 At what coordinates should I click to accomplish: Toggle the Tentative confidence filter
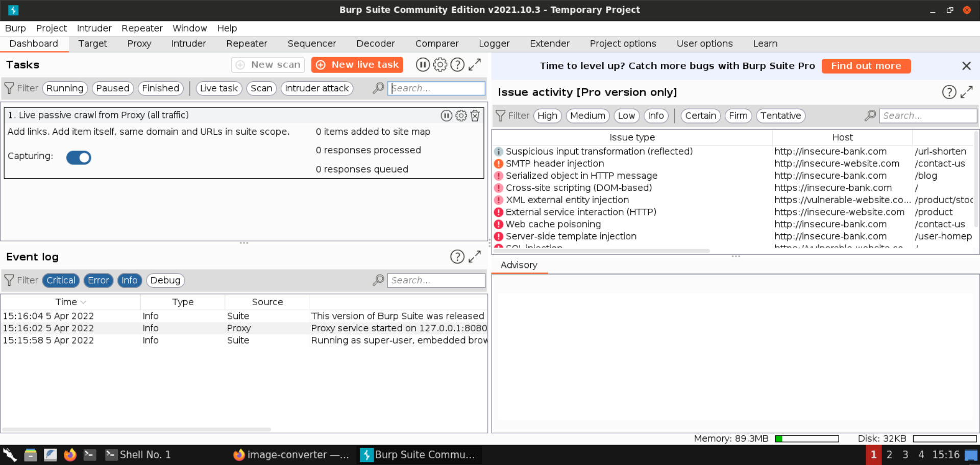click(x=781, y=116)
